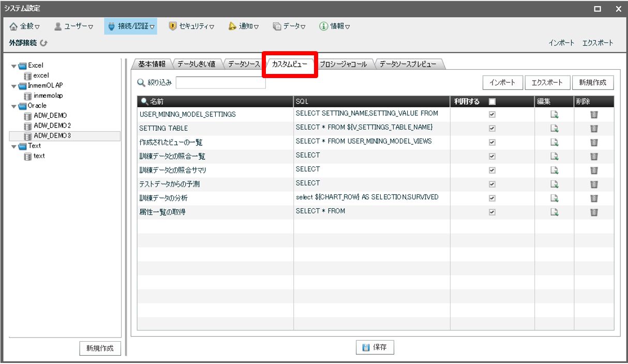Click edit icon for USER_MINING_MODEL_SETTINGS row
628x364 pixels.
coord(554,114)
